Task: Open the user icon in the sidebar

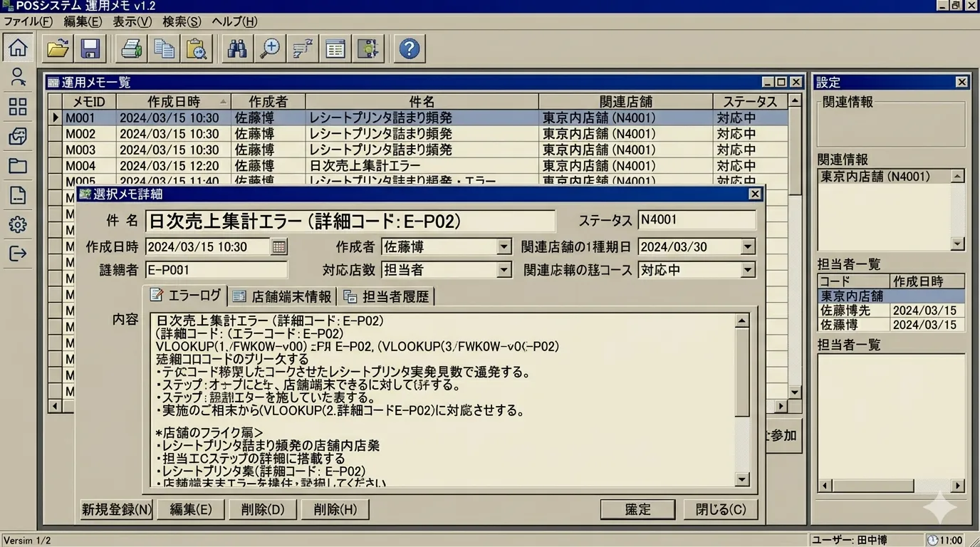Action: [18, 77]
